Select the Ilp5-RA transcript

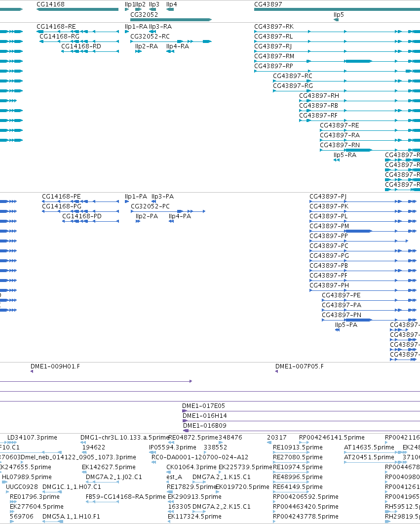(345, 155)
